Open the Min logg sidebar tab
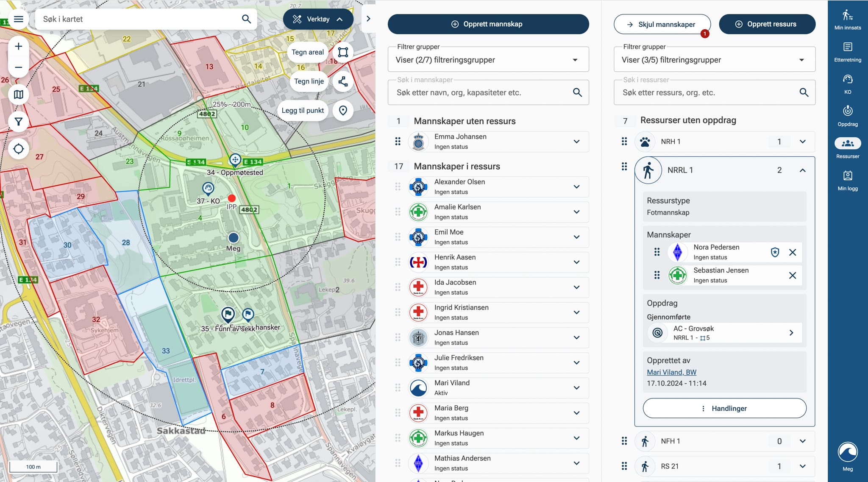Screen dimensions: 868x482 847,180
